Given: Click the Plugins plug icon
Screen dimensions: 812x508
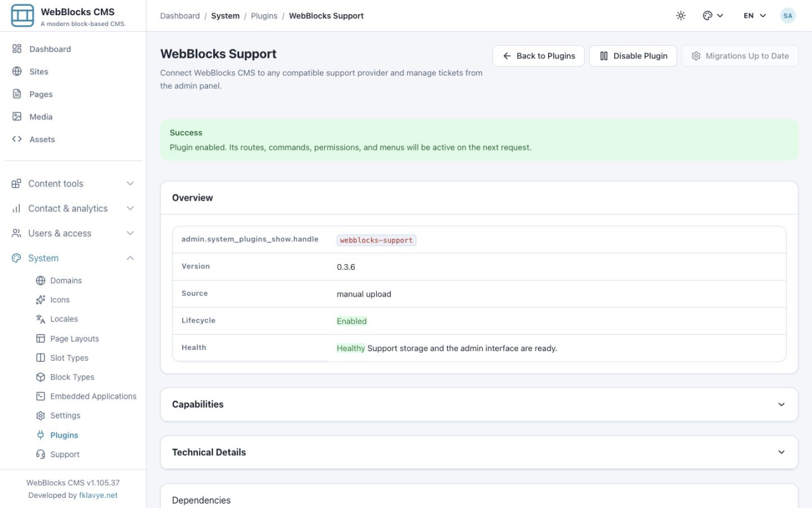Looking at the screenshot, I should point(41,435).
